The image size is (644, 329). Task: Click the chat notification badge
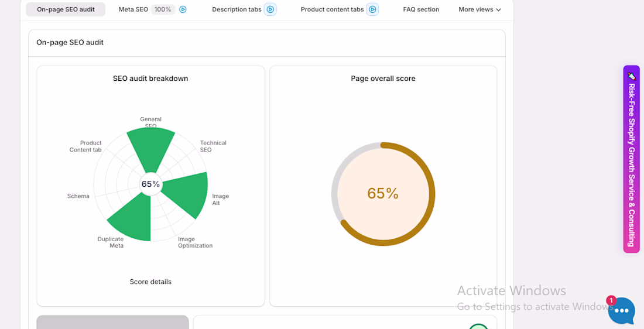[611, 300]
